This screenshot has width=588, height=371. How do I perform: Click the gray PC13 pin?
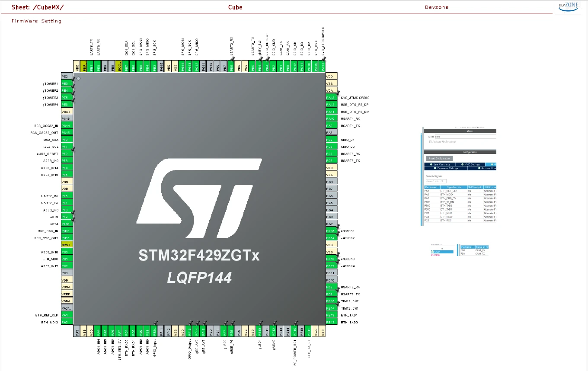pos(67,118)
